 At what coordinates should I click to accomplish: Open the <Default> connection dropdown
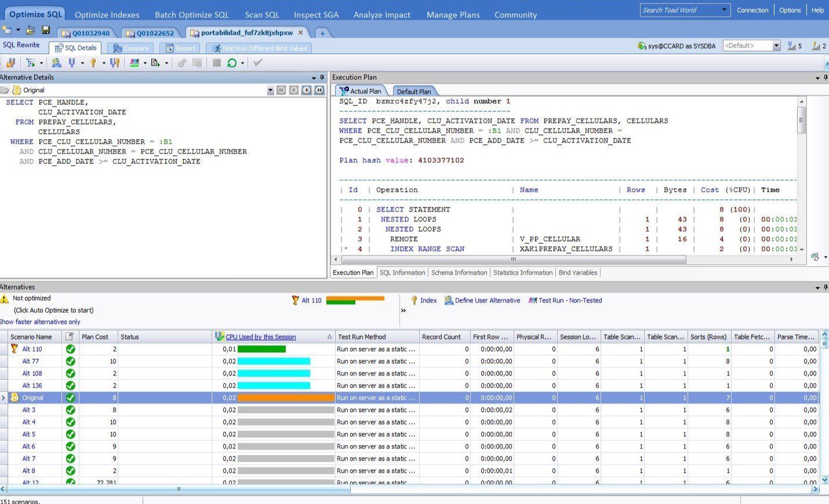click(777, 45)
